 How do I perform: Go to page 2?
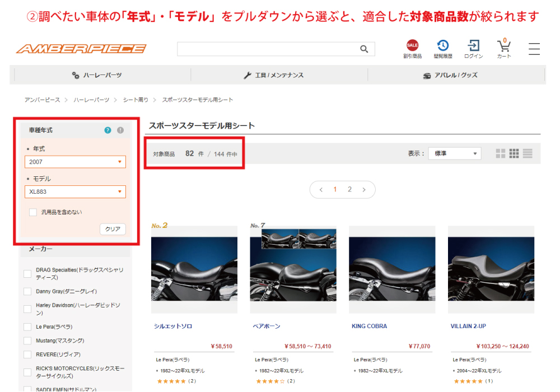(x=349, y=190)
